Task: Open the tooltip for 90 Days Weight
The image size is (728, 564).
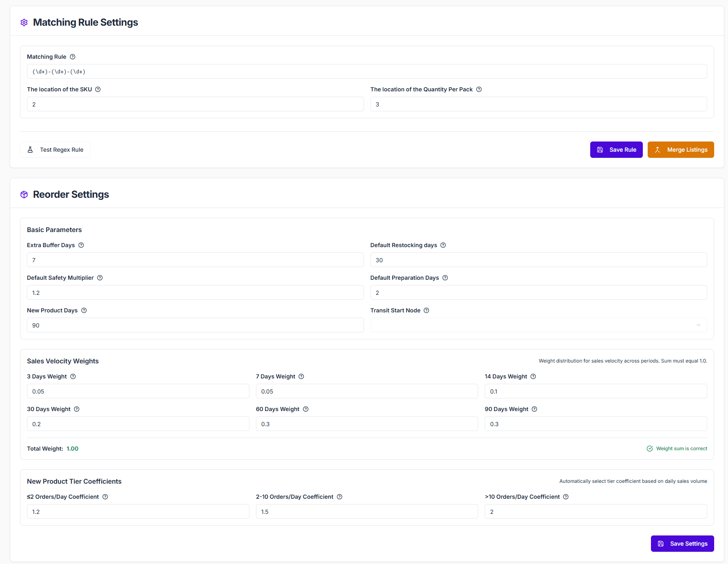Action: [534, 409]
